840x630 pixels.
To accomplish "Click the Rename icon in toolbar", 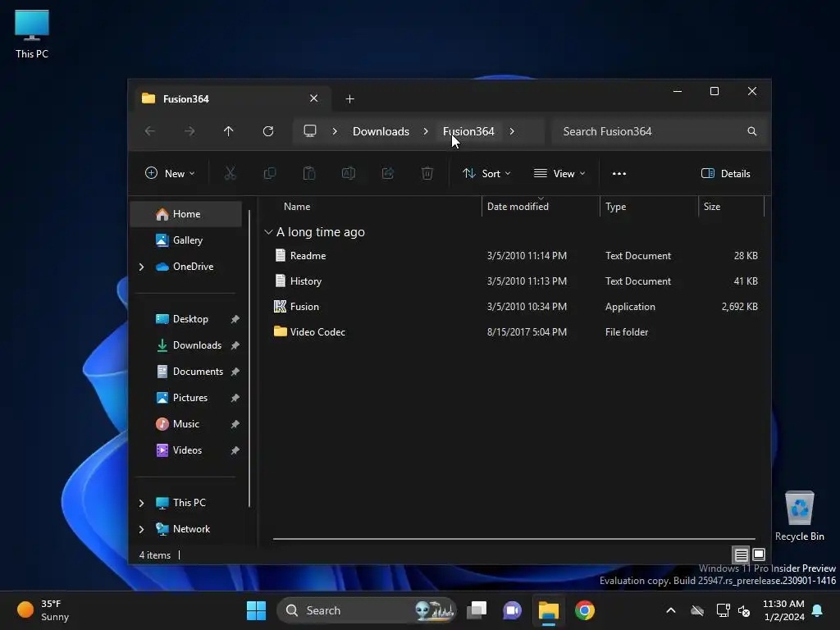I will coord(348,173).
